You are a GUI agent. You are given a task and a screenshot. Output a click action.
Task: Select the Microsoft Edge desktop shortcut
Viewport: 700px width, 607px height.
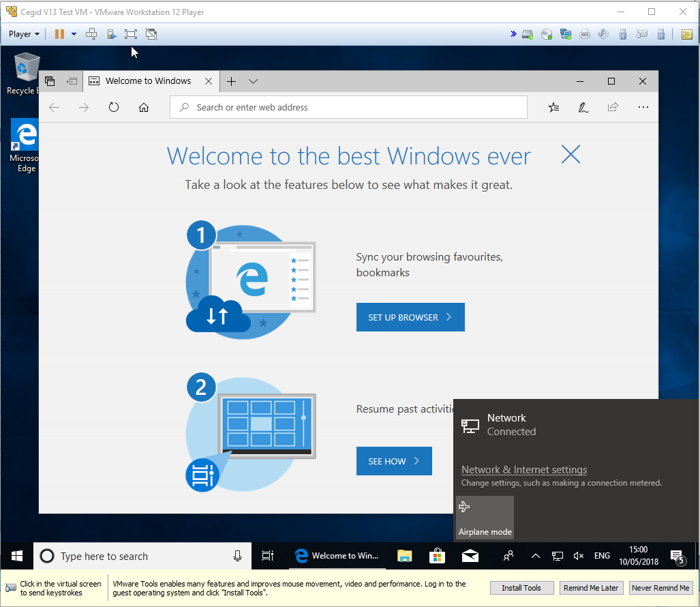click(x=24, y=145)
